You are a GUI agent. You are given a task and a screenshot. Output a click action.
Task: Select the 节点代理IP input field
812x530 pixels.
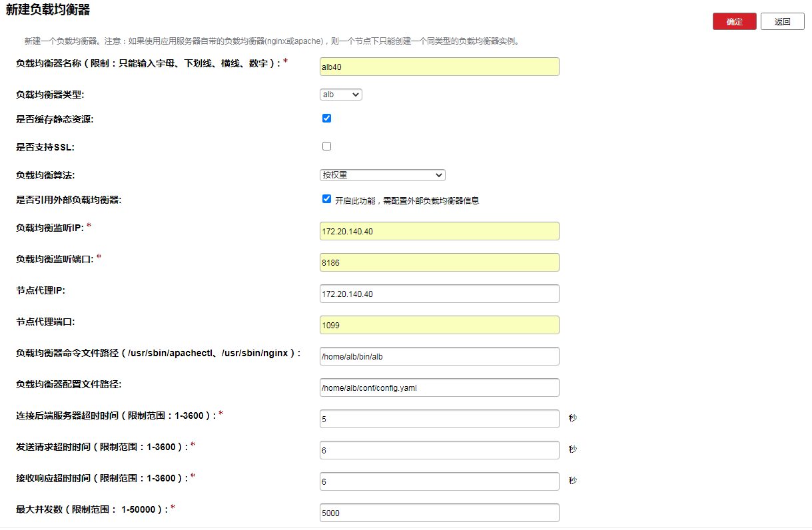[x=439, y=294]
